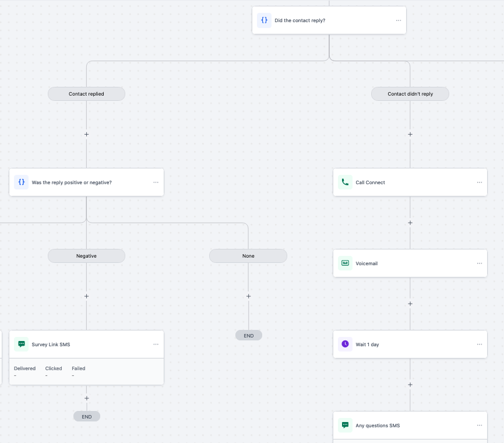Open the options menu on the Wait 1 day node
The height and width of the screenshot is (443, 504).
click(x=479, y=344)
